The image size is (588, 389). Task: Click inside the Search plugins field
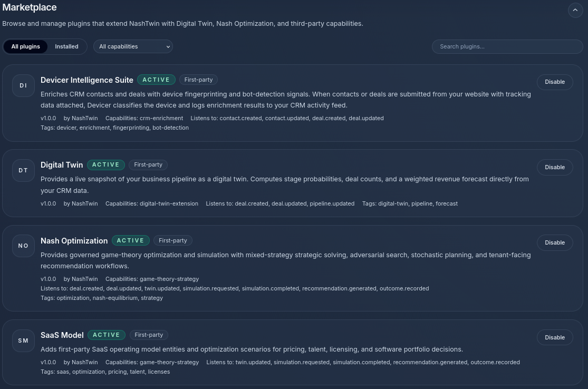point(507,46)
